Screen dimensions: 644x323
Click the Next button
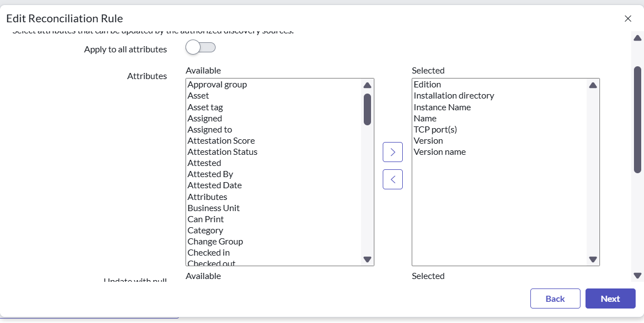pyautogui.click(x=610, y=298)
